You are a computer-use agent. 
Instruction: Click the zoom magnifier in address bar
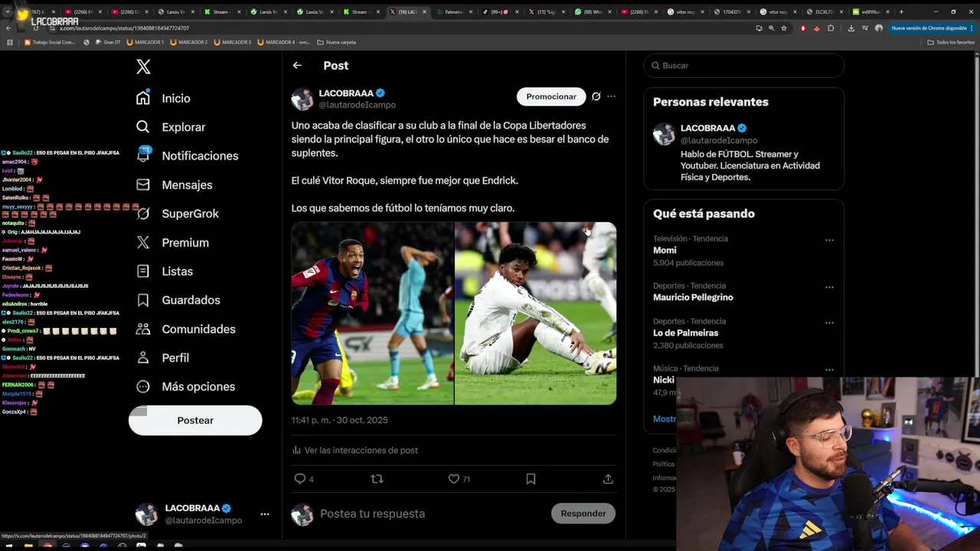click(x=771, y=28)
